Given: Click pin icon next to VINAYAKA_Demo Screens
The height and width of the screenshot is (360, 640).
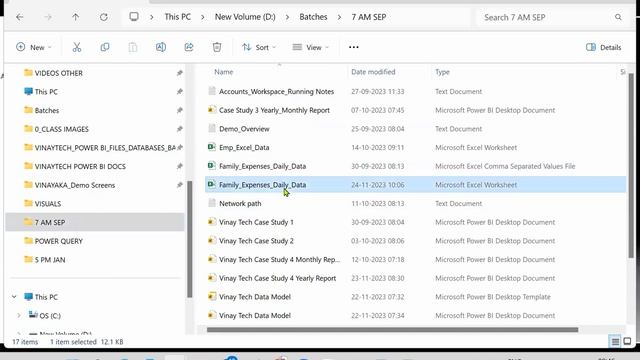Looking at the screenshot, I should pyautogui.click(x=180, y=185).
